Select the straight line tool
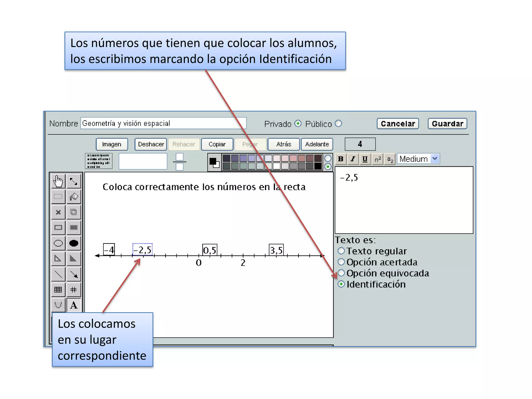The height and width of the screenshot is (399, 532). (58, 274)
